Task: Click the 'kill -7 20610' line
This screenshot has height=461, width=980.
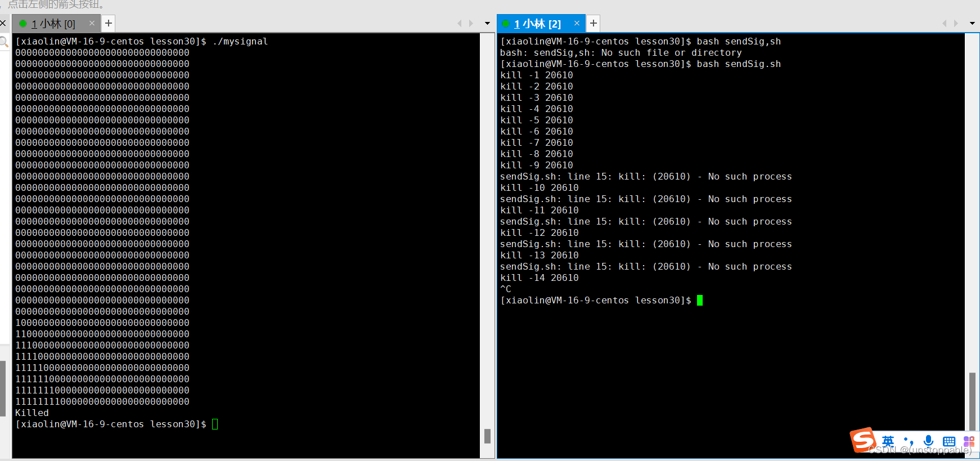Action: (x=537, y=142)
